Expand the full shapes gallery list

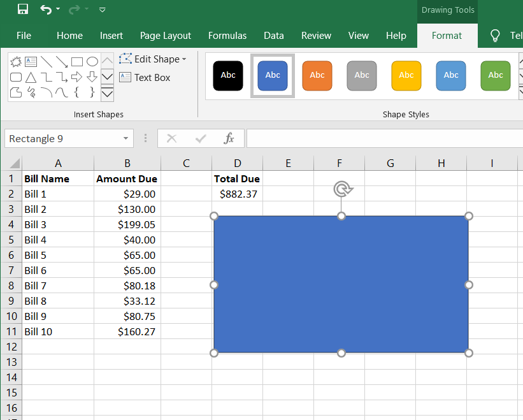(107, 94)
